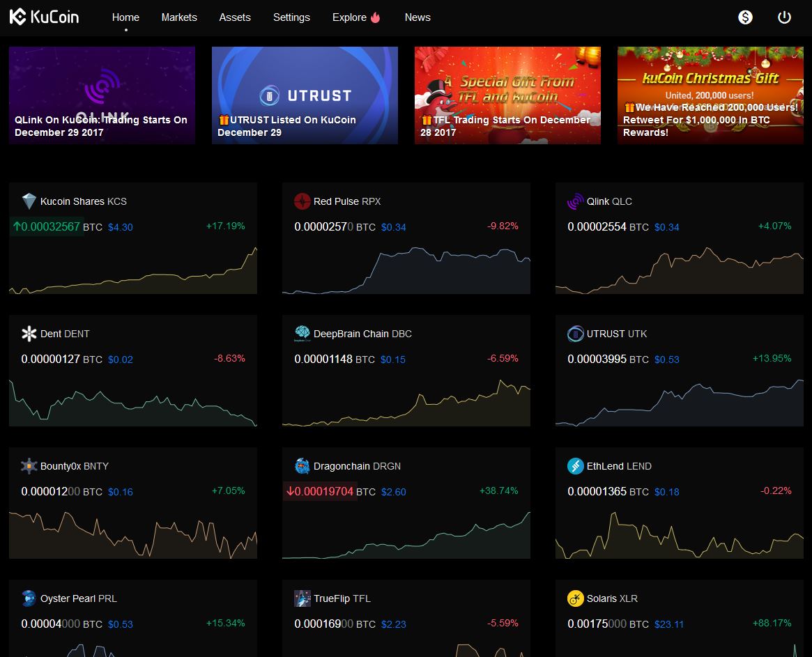The image size is (812, 657).
Task: Click the Red Pulse price chart
Action: click(x=406, y=270)
